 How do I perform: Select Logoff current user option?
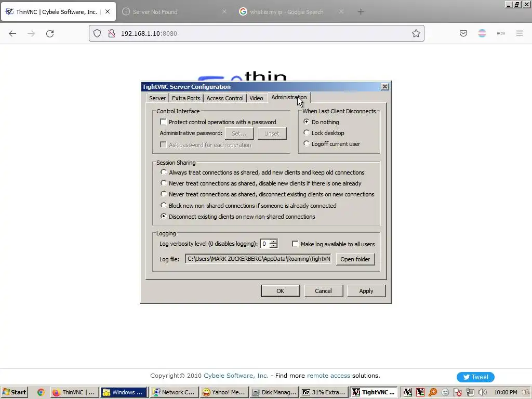point(307,143)
